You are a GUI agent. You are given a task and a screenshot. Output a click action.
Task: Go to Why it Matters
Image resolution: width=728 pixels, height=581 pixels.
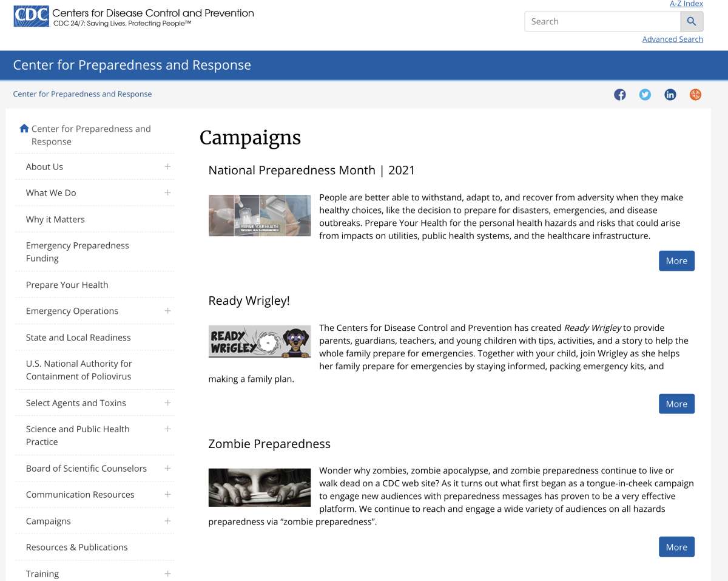pyautogui.click(x=55, y=219)
